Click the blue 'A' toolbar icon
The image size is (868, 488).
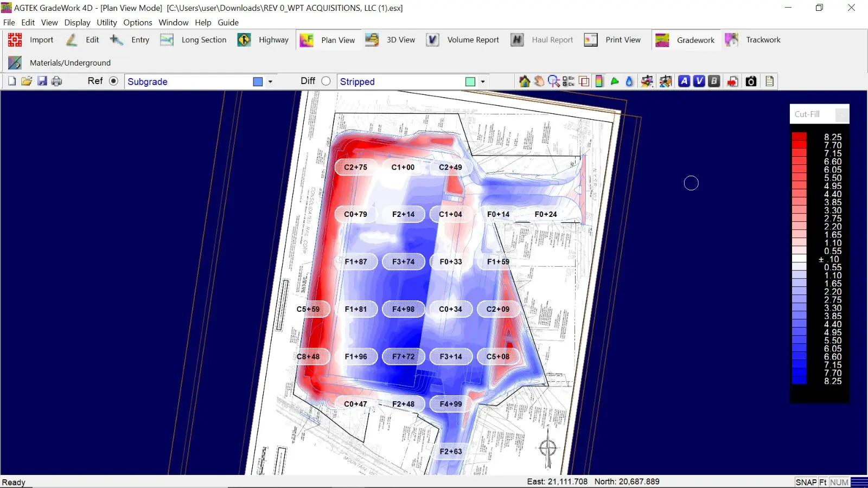684,81
